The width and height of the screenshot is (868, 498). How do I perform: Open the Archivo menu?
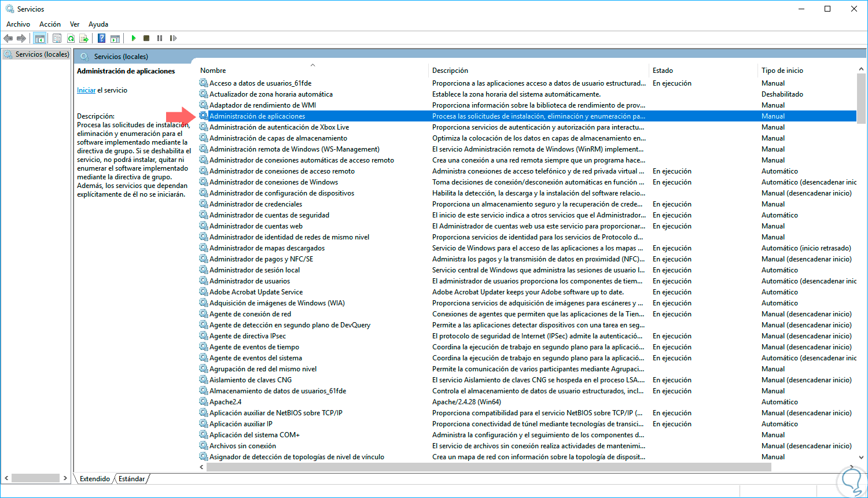18,24
